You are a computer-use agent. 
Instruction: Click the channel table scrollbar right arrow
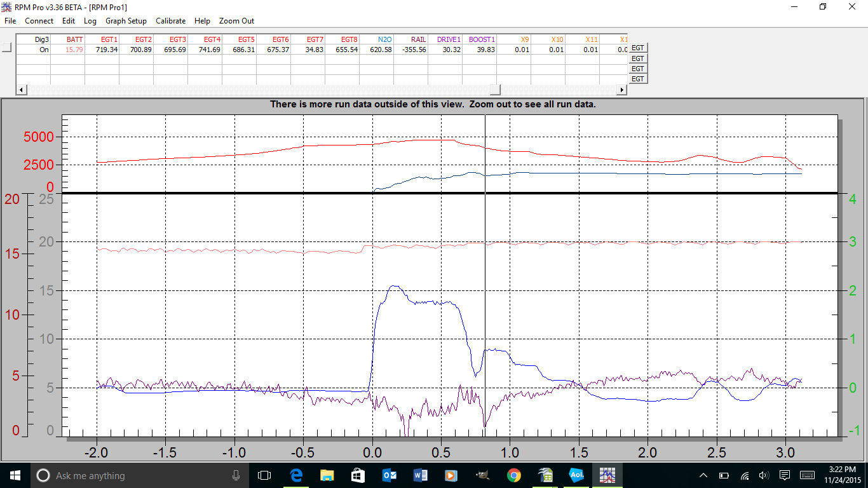(623, 90)
